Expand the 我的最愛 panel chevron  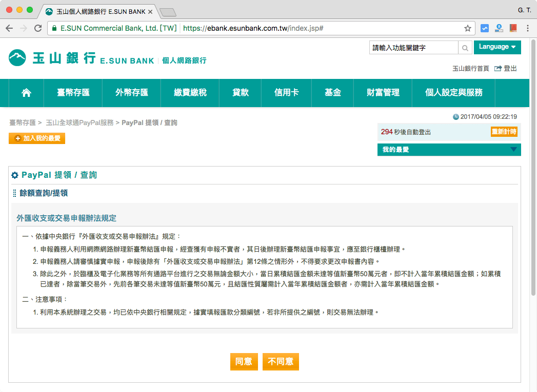tap(513, 150)
